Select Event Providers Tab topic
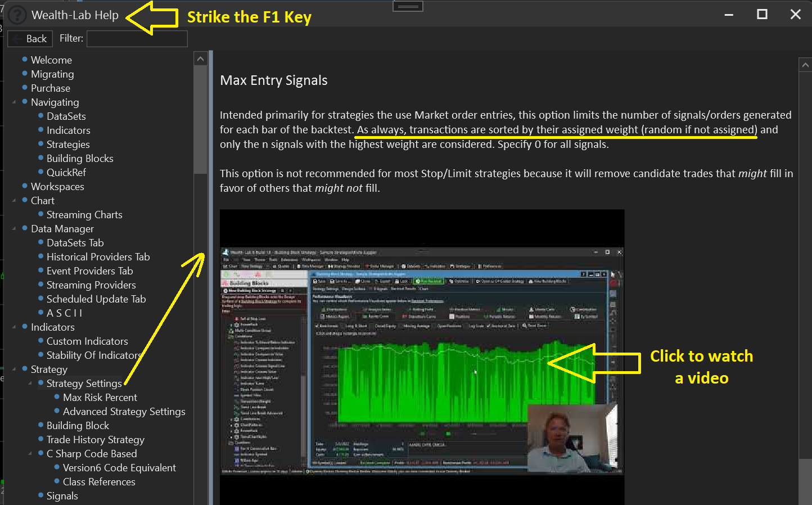This screenshot has width=812, height=505. [x=90, y=271]
